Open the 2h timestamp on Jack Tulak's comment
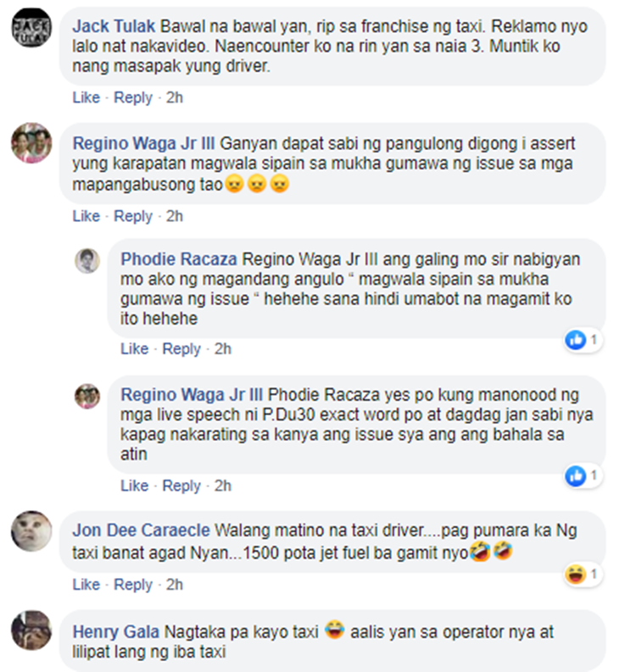The image size is (636, 672). 175,97
